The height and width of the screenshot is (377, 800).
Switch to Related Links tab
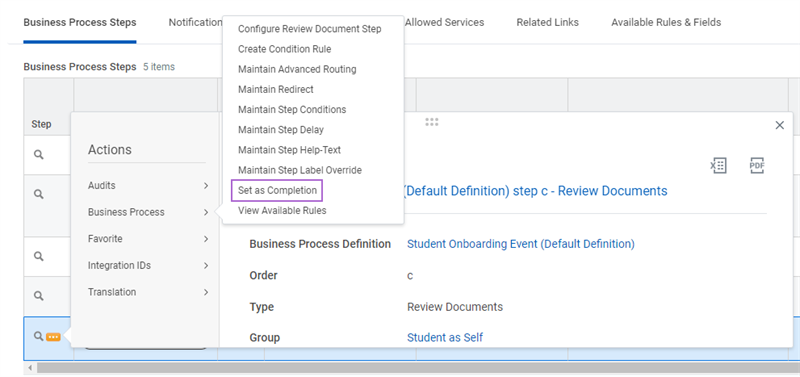pyautogui.click(x=547, y=22)
